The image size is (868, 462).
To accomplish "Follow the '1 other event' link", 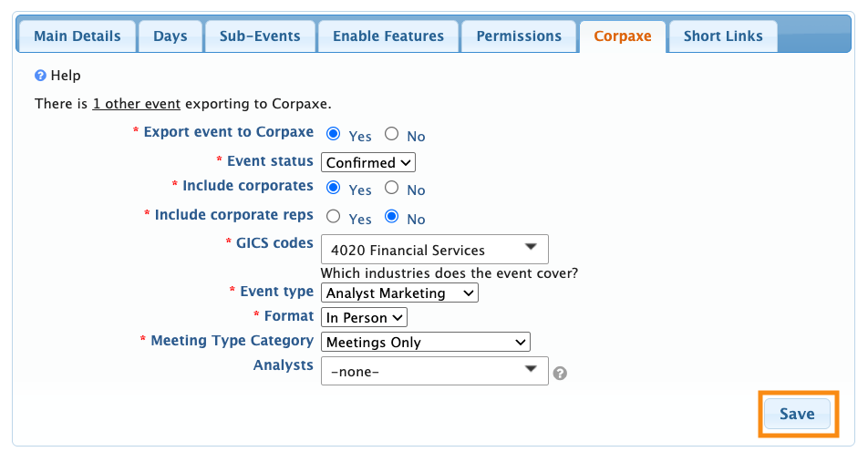I will pyautogui.click(x=137, y=104).
